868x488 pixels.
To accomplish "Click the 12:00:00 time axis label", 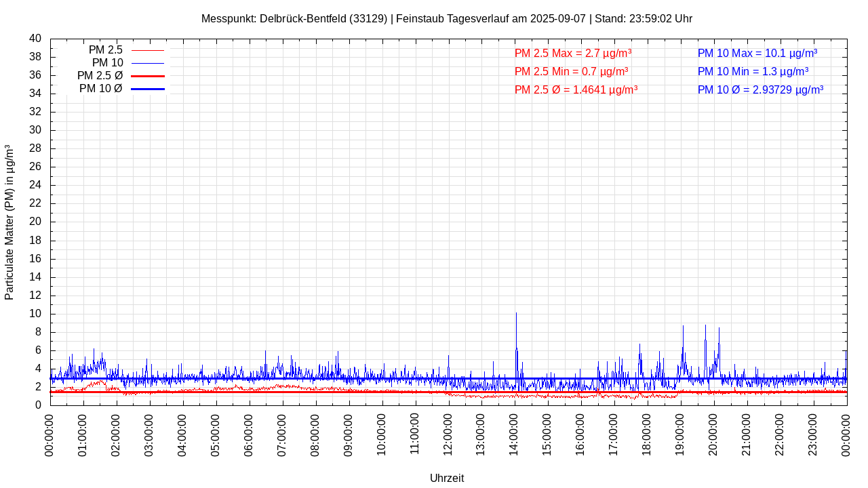I will tap(448, 434).
